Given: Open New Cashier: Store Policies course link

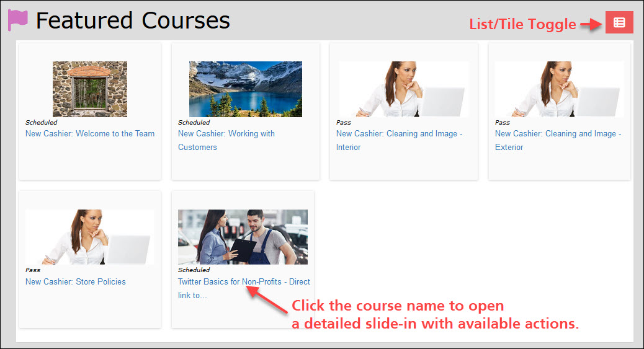Looking at the screenshot, I should point(76,282).
